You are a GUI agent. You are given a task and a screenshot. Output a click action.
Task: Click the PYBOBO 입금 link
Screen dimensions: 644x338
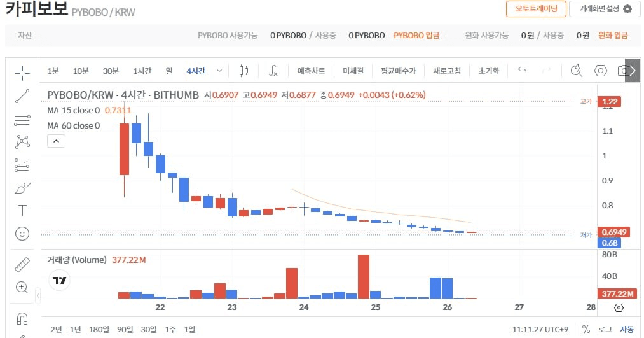coord(416,36)
